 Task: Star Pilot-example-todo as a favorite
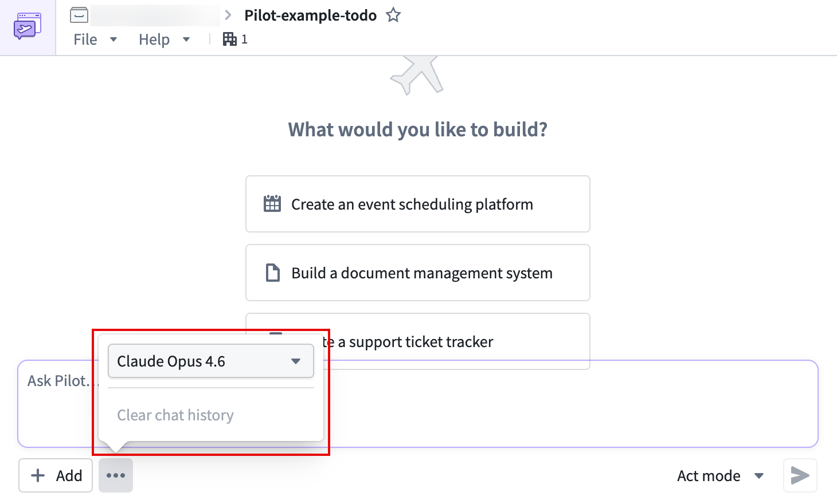(393, 15)
